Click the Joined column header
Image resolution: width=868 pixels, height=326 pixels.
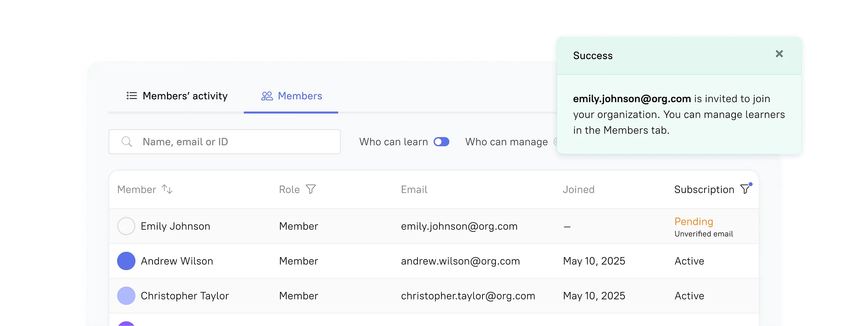[x=579, y=190]
